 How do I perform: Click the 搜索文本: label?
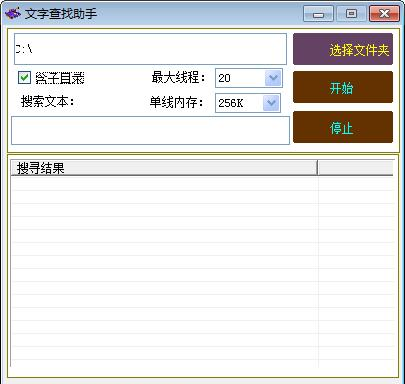[x=48, y=102]
